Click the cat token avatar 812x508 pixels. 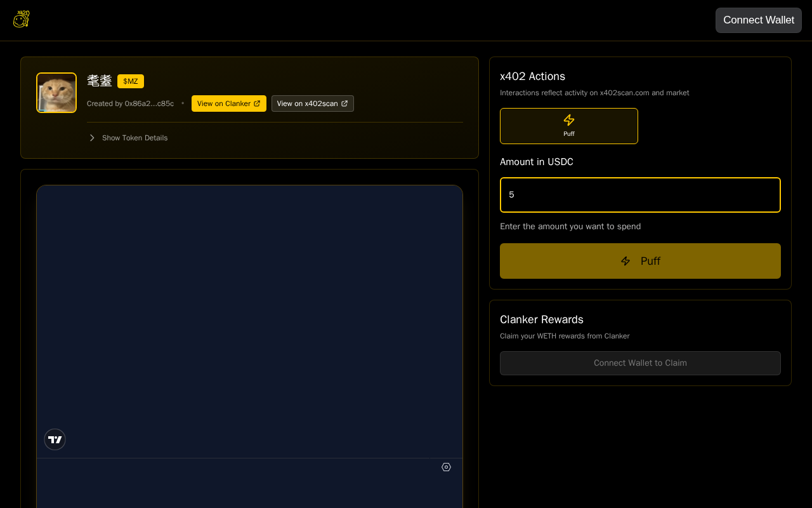click(x=56, y=93)
